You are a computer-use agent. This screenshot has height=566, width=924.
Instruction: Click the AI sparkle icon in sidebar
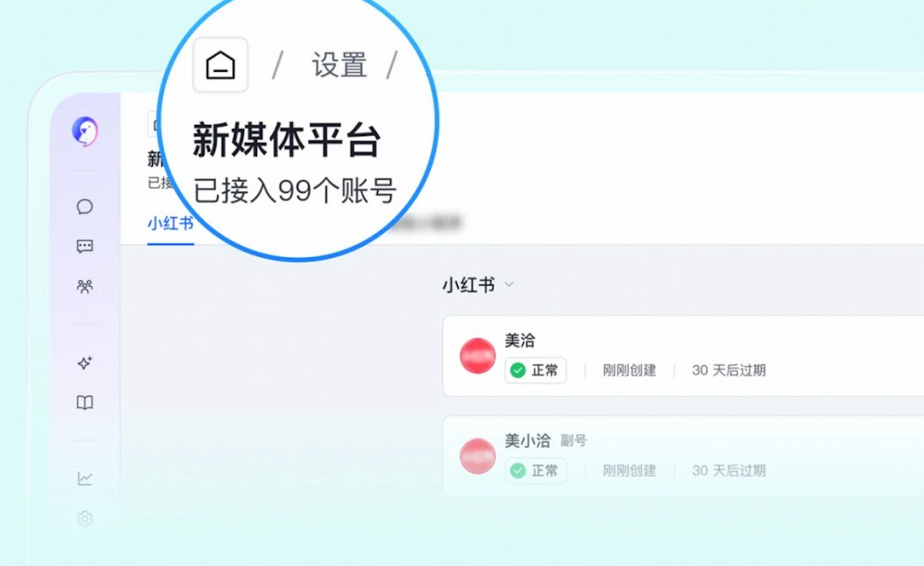pos(85,363)
